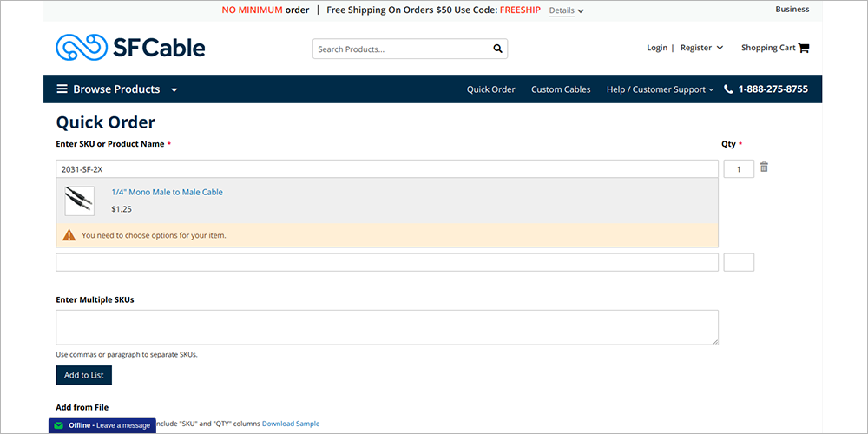Click the Download Sample link

pos(291,424)
